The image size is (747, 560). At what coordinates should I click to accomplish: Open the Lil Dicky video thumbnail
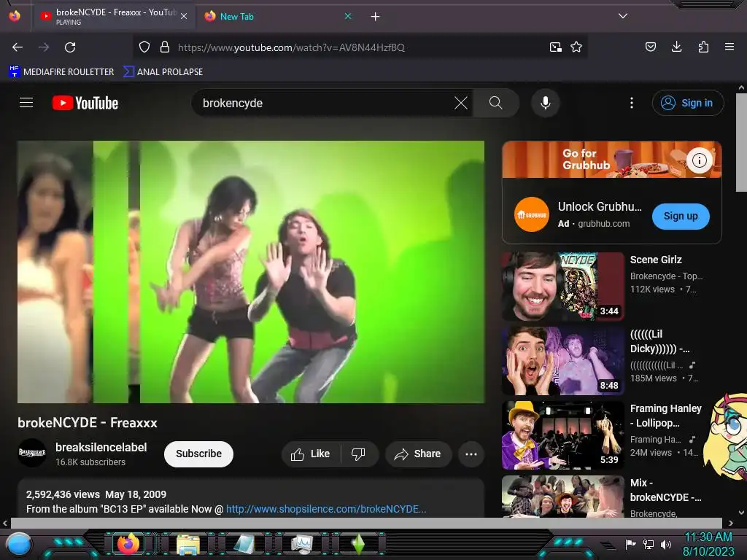(562, 360)
